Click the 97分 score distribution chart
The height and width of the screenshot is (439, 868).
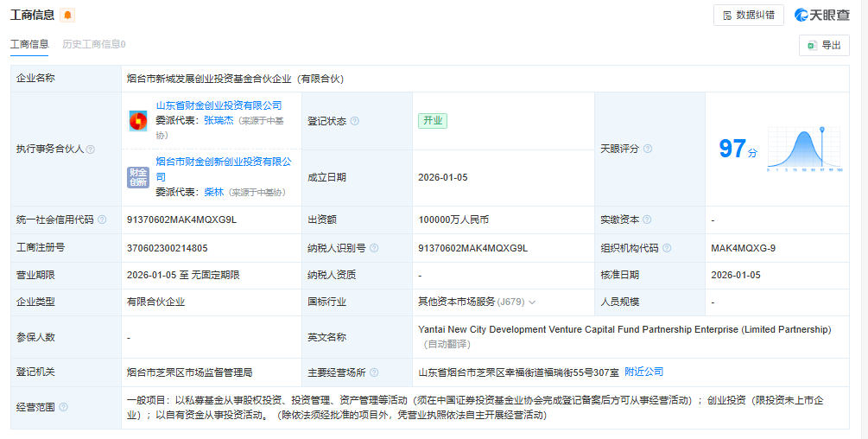point(803,149)
